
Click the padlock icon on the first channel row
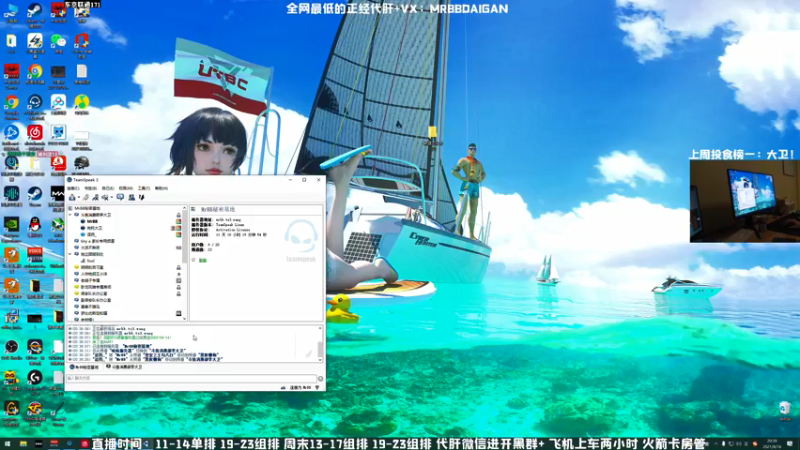pyautogui.click(x=179, y=215)
